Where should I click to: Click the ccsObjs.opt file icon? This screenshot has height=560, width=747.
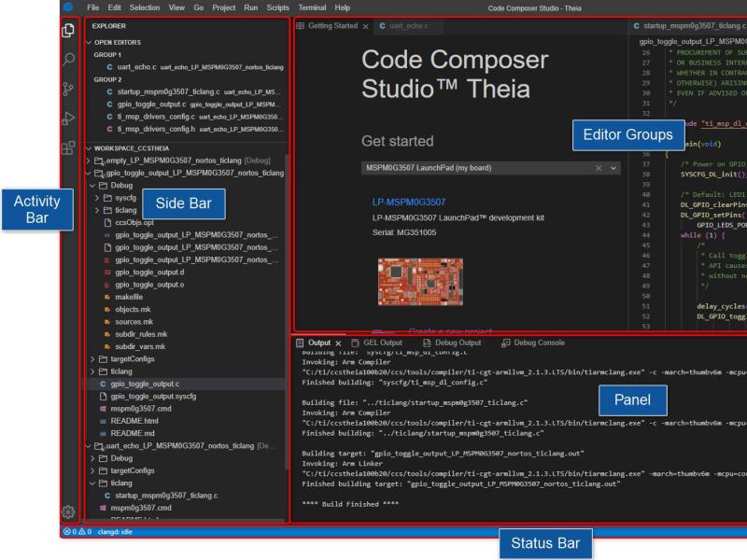(107, 222)
